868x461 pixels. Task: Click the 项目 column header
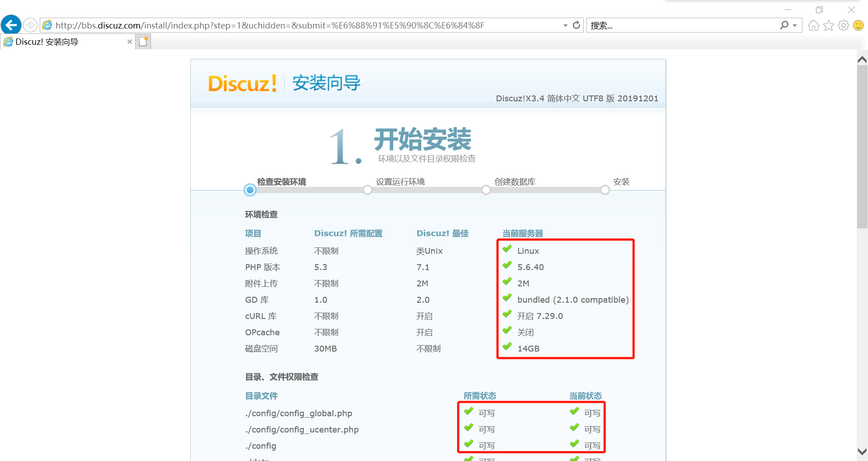[x=253, y=233]
